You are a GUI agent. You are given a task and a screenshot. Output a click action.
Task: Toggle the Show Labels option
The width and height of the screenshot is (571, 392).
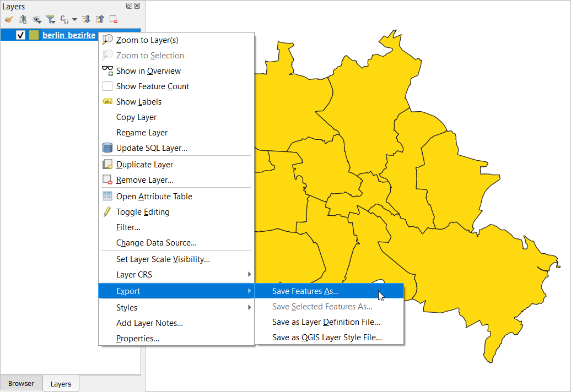(138, 102)
